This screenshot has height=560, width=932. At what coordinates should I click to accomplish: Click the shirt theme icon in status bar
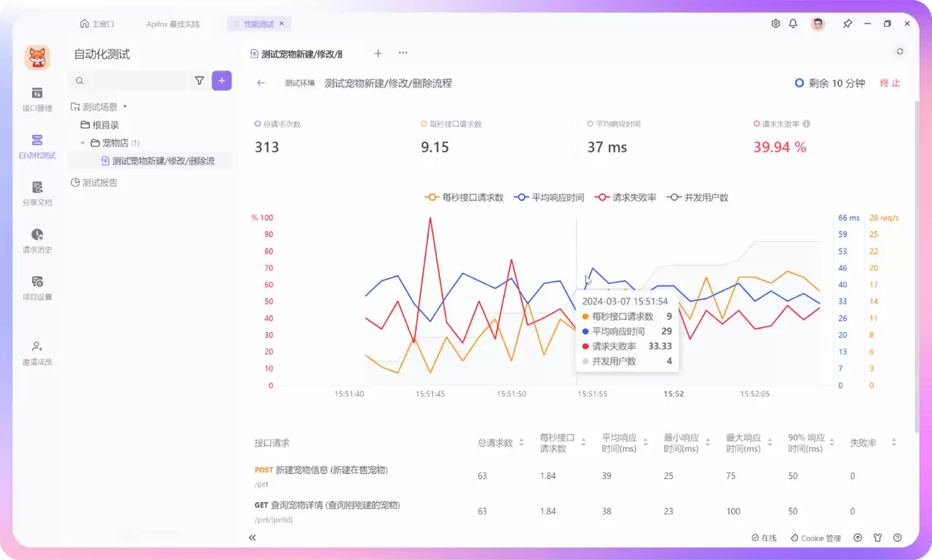pos(877,538)
